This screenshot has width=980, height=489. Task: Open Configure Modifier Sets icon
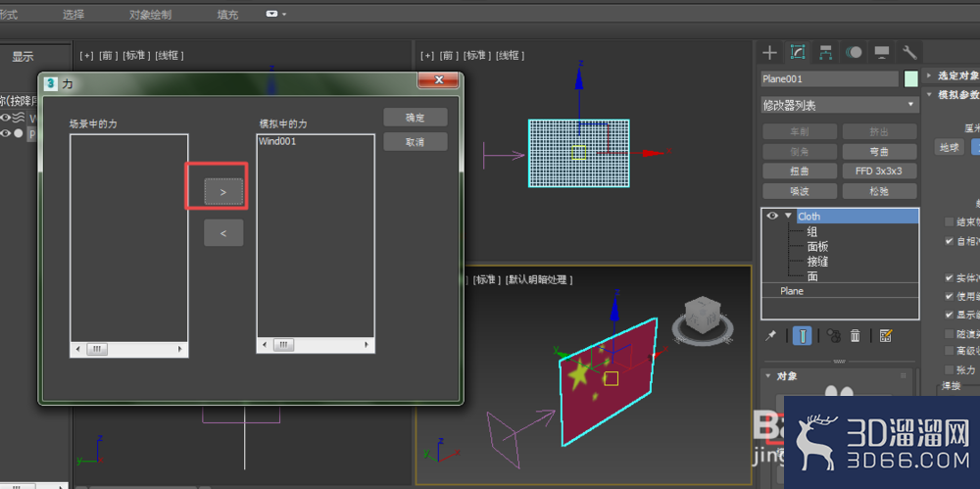point(885,336)
